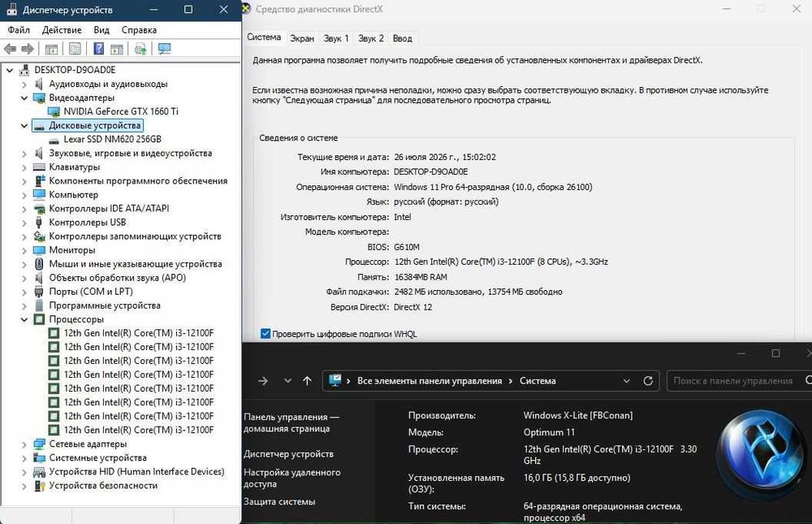
Task: Select NVIDIA GeForce GTX 1660 Ti device
Action: tap(121, 111)
